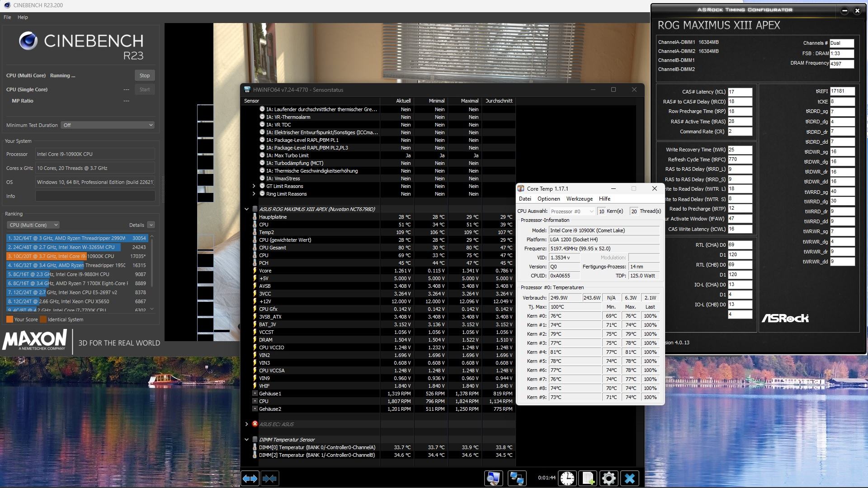Click fan icon next to Gehäuse1 row
868x488 pixels.
255,394
